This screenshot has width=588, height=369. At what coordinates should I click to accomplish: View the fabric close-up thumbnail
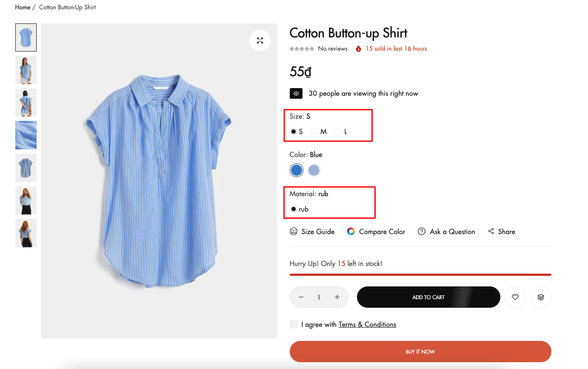click(x=26, y=135)
